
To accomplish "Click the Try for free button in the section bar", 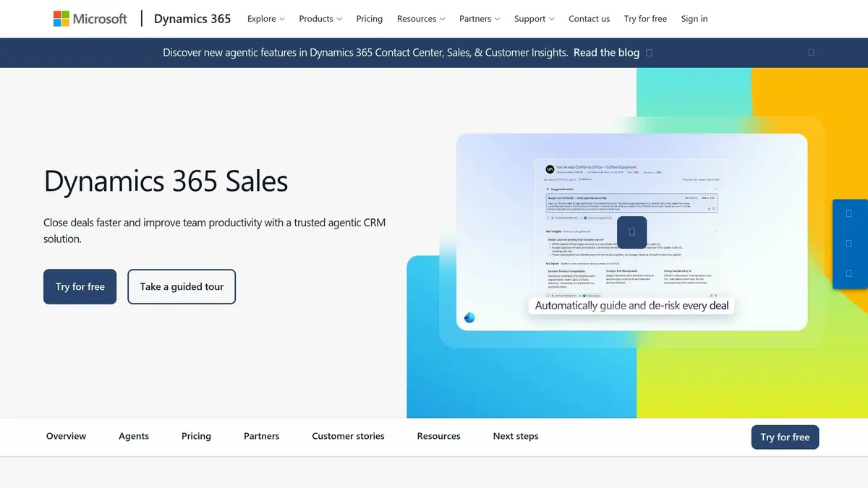I will pyautogui.click(x=785, y=437).
